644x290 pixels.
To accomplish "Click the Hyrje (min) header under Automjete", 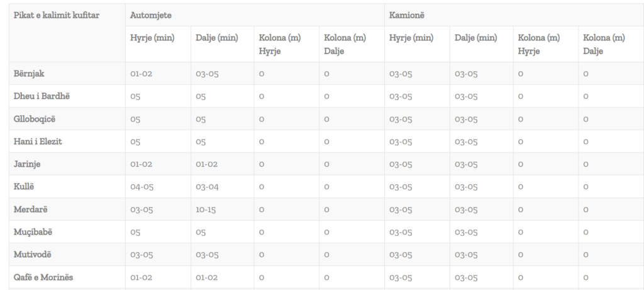I will point(152,38).
